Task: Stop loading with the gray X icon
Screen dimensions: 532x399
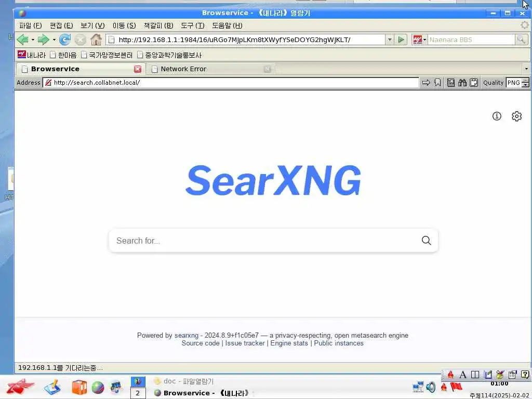Action: [x=81, y=39]
